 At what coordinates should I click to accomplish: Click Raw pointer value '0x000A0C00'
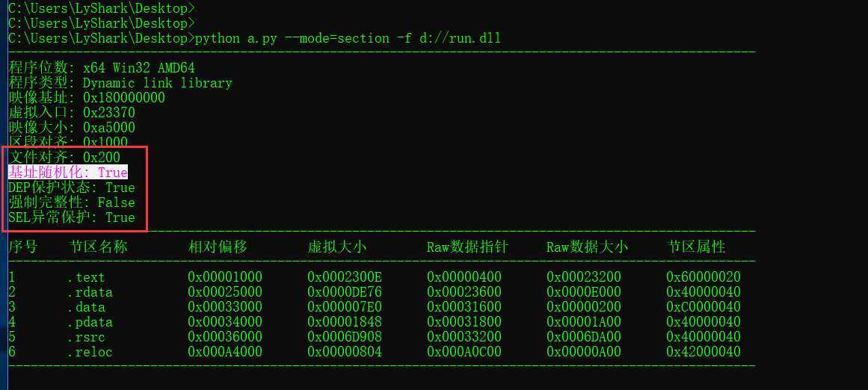coord(464,352)
